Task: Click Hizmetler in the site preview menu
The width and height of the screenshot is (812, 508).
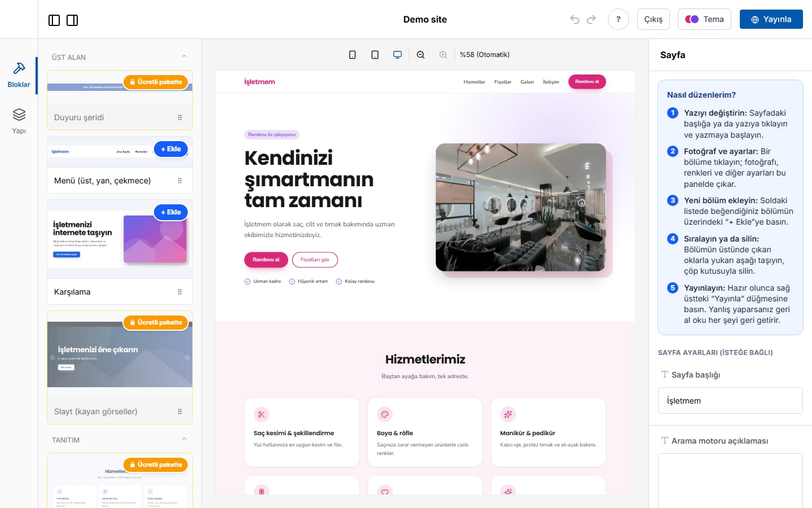Action: point(474,82)
